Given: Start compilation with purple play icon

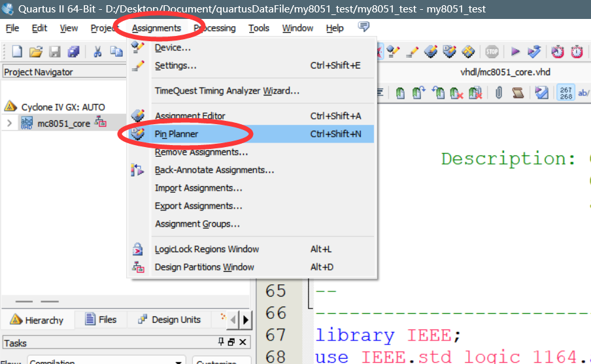Looking at the screenshot, I should click(x=515, y=51).
